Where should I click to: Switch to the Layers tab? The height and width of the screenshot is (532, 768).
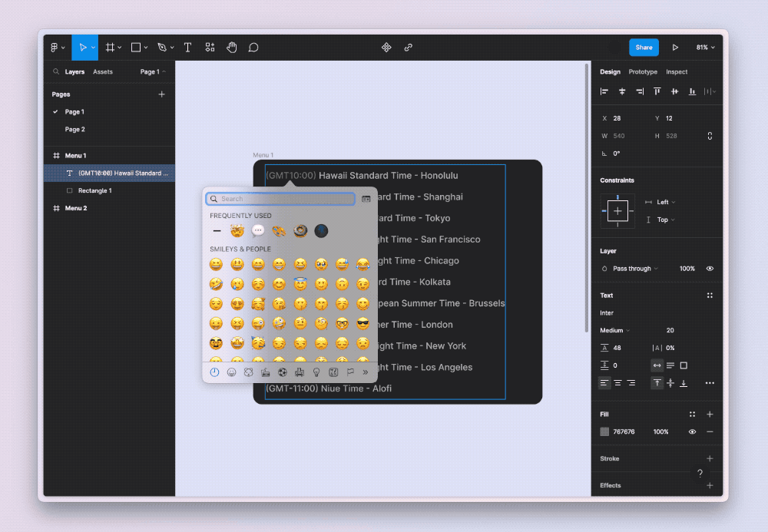click(74, 71)
